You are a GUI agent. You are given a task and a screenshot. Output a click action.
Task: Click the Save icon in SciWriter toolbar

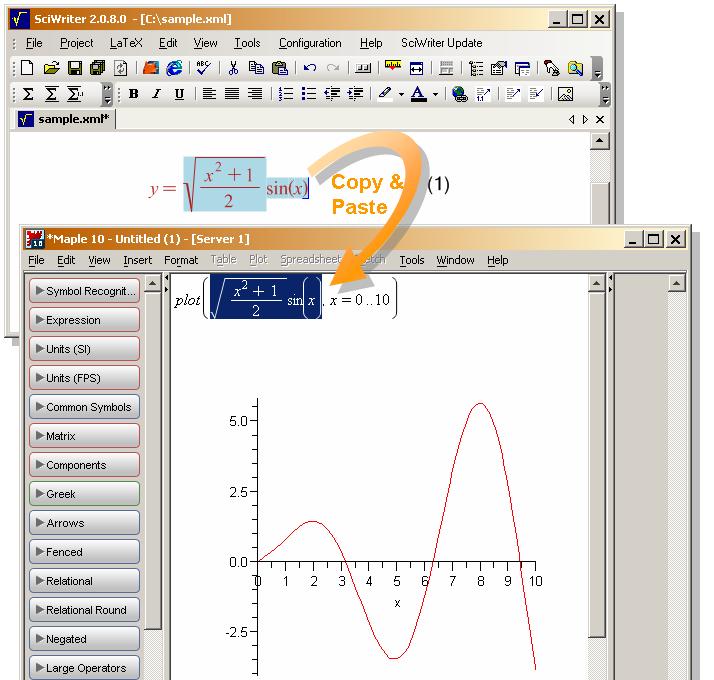pos(74,69)
